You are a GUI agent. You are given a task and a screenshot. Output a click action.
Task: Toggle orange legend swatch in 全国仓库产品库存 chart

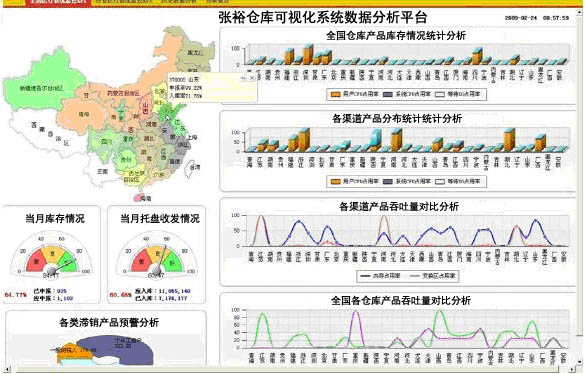click(336, 94)
